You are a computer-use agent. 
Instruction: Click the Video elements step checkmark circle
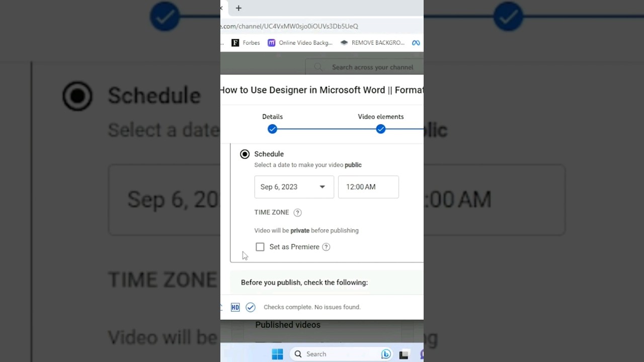[x=381, y=129]
